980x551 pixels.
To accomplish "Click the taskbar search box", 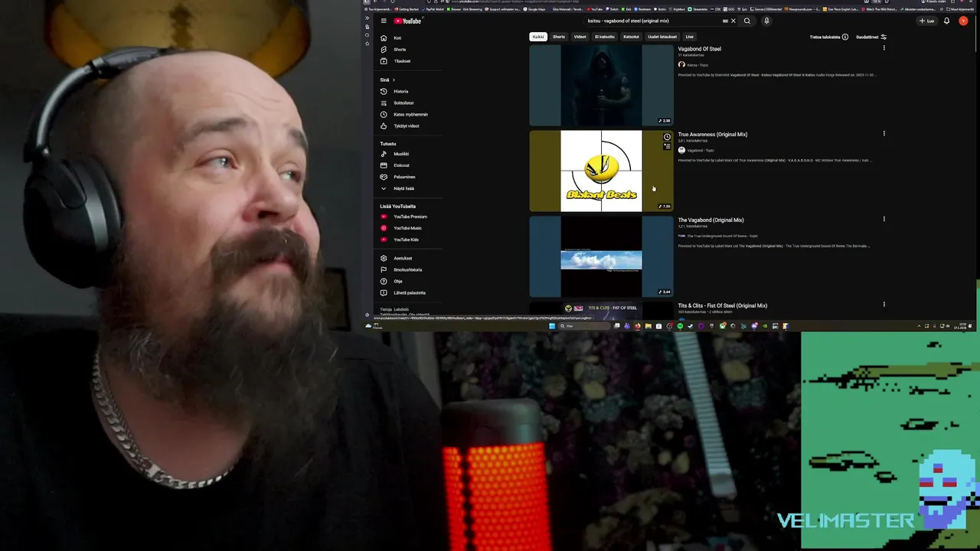I will (583, 326).
